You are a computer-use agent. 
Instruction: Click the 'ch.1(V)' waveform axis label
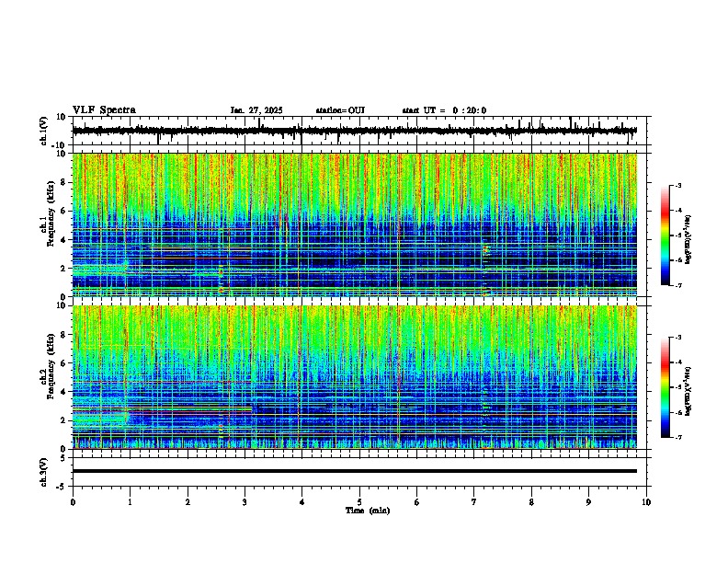[x=44, y=131]
